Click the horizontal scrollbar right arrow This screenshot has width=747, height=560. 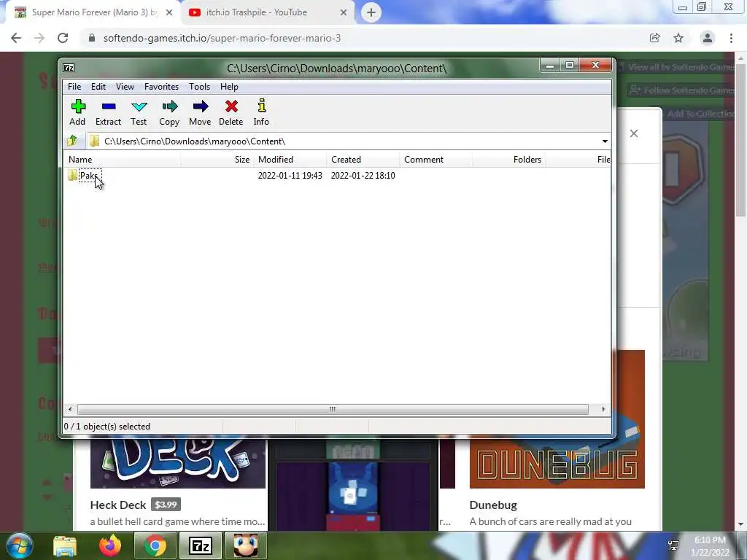pyautogui.click(x=603, y=409)
